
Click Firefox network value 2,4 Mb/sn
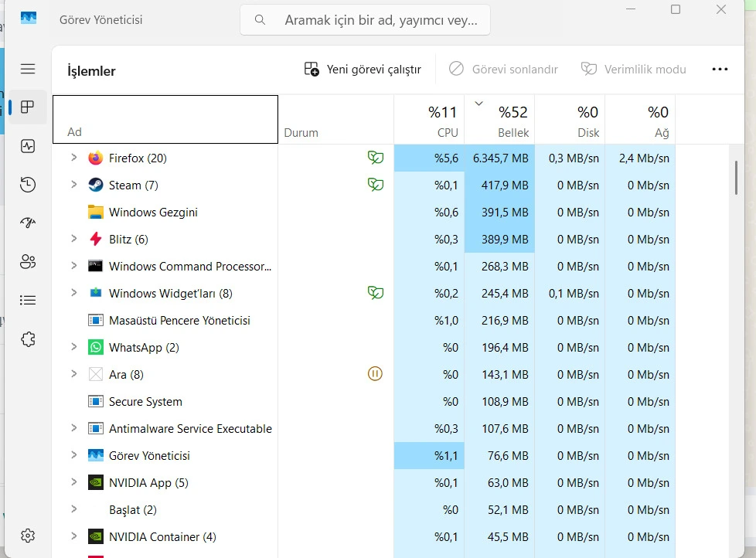click(x=644, y=158)
